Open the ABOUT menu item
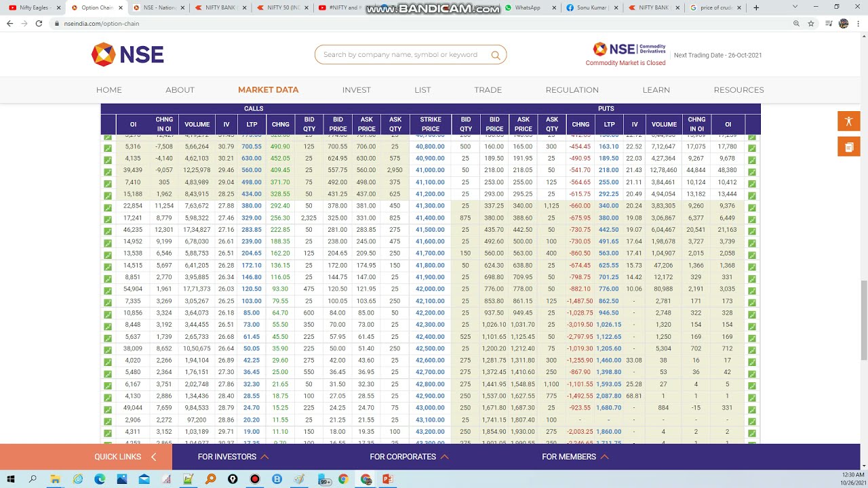This screenshot has width=868, height=488. pyautogui.click(x=180, y=89)
